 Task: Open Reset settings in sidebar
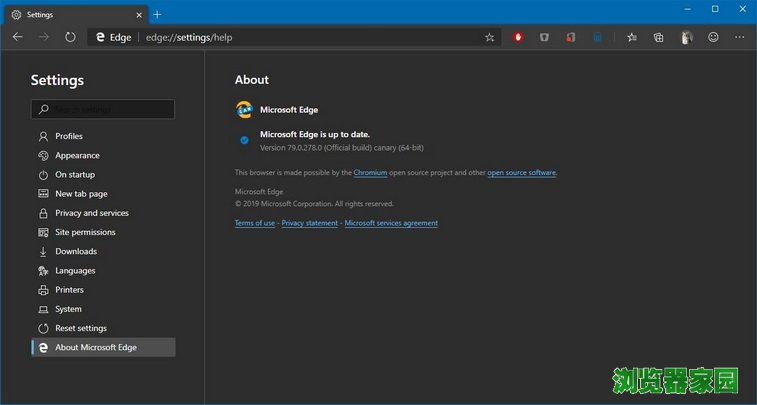coord(80,328)
